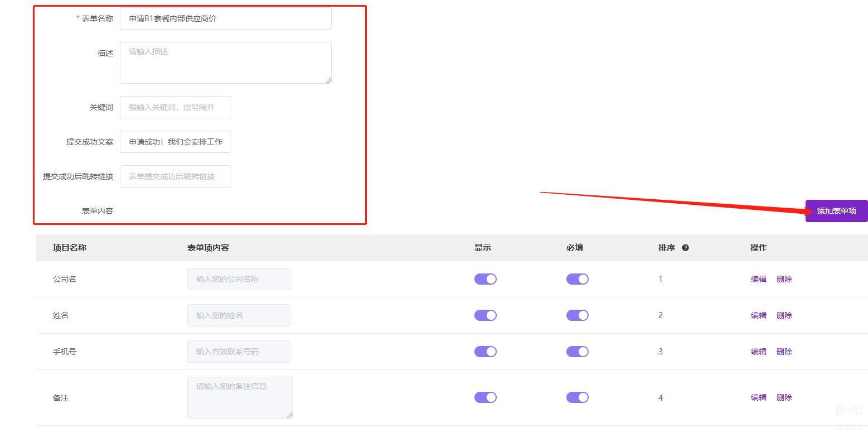Click the 添加表单项 button
The width and height of the screenshot is (868, 437).
tap(836, 211)
